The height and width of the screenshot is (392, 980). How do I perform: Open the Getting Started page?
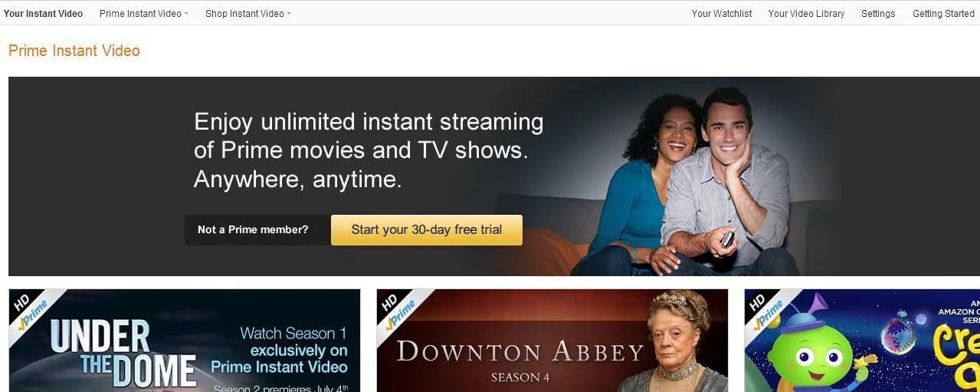click(943, 14)
